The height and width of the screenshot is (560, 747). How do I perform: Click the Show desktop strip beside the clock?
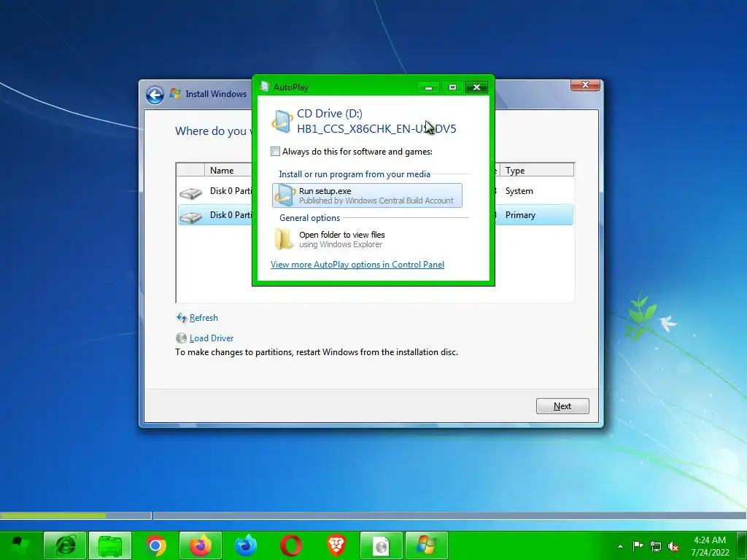click(x=742, y=545)
